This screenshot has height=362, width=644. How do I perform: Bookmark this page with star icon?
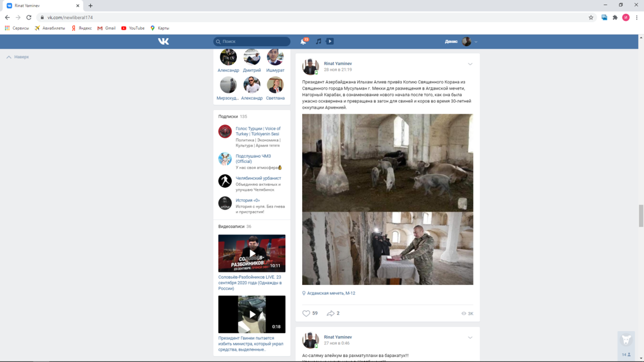(x=591, y=18)
